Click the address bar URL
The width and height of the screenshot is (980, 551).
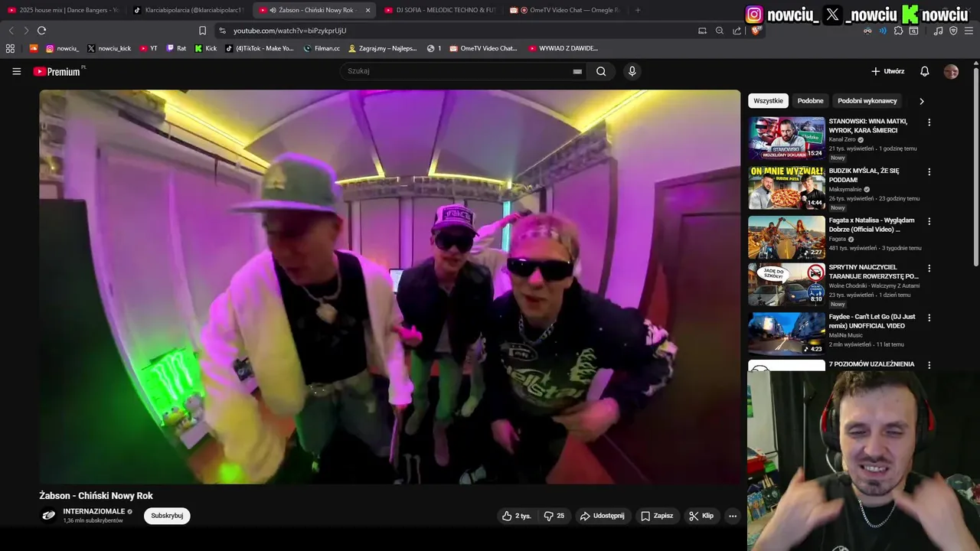[289, 31]
